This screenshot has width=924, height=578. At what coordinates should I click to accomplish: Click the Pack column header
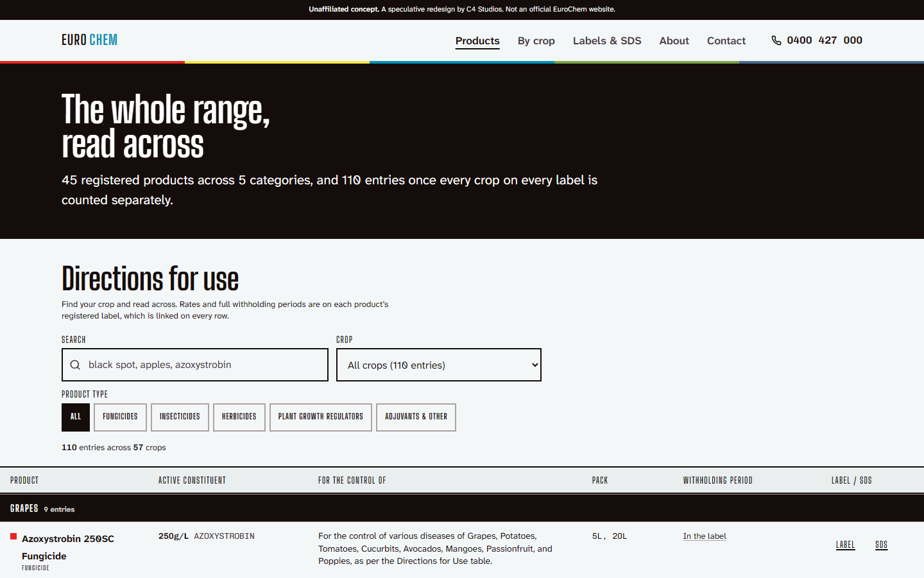click(600, 480)
